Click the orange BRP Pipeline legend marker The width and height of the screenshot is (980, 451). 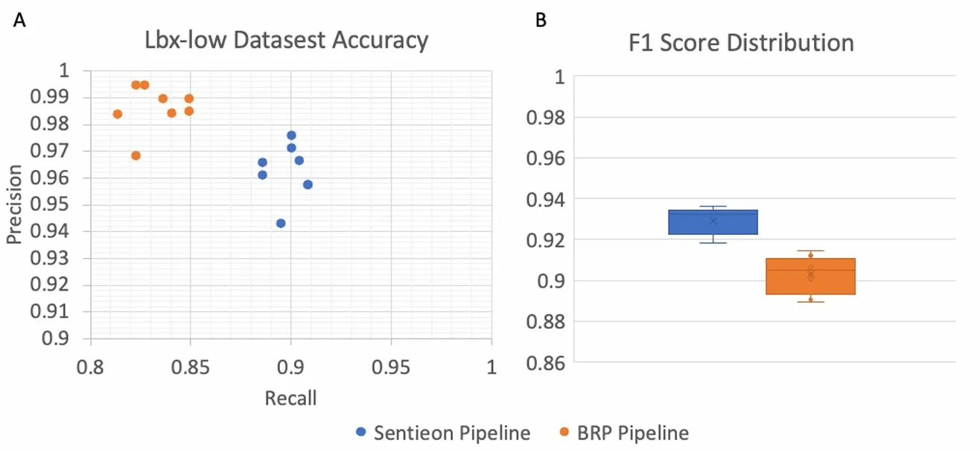565,432
